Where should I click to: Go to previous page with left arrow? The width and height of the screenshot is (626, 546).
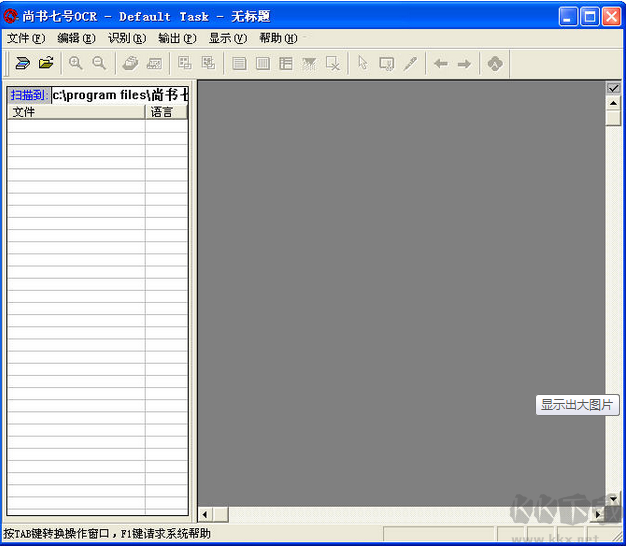point(441,63)
